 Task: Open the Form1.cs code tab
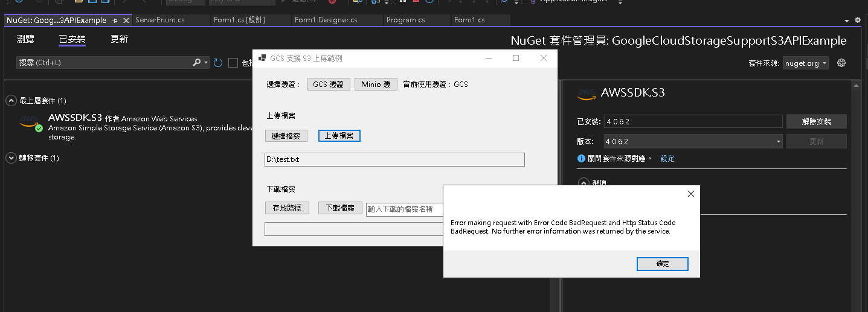point(469,20)
